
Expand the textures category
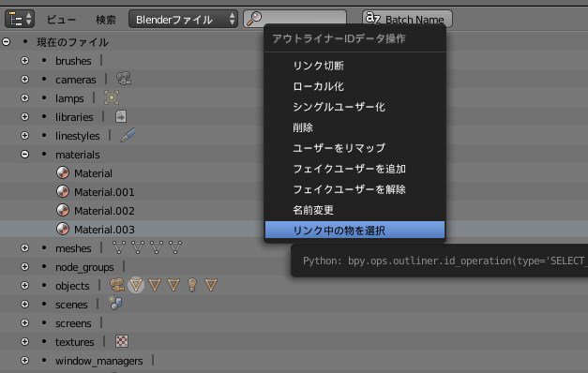tap(24, 341)
